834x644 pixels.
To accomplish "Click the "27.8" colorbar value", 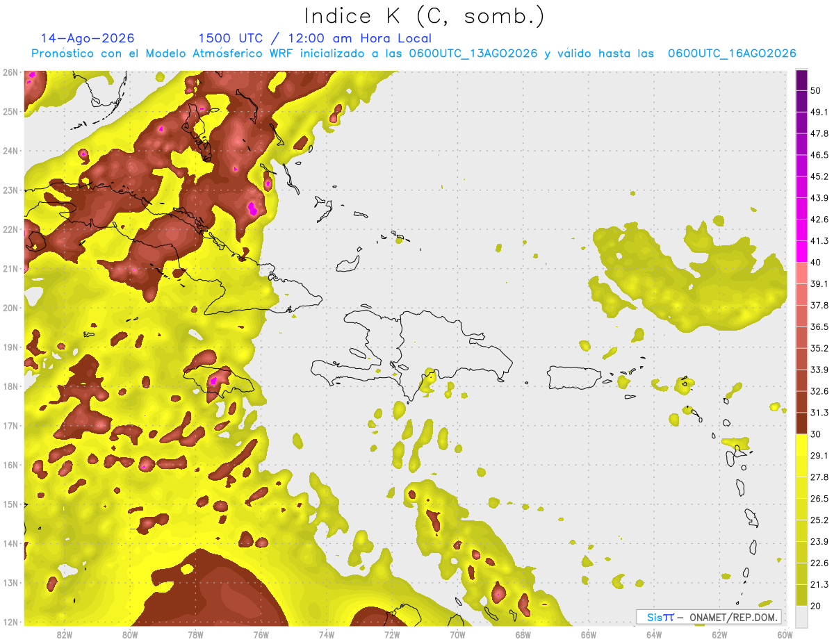I will point(819,477).
